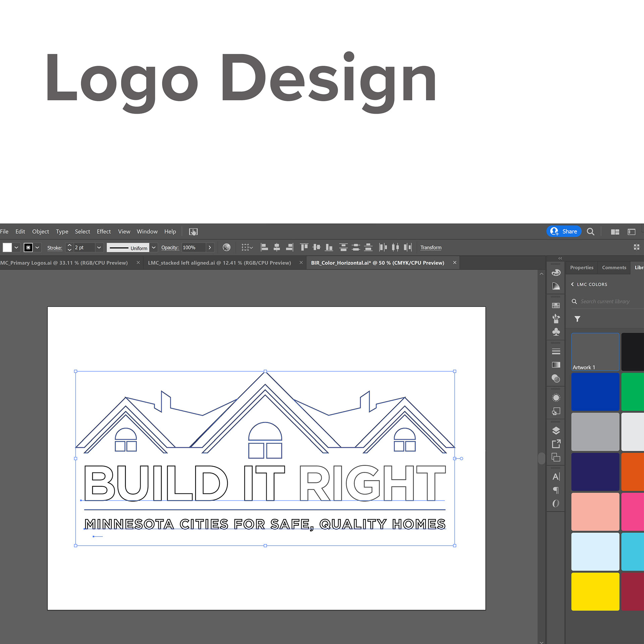
Task: Open the Arrange Documents icon
Action: click(x=615, y=232)
